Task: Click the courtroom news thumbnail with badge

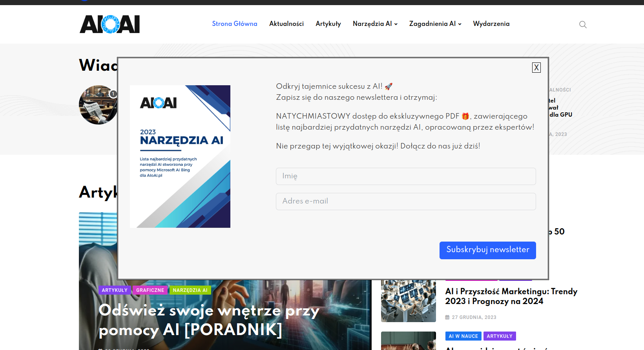Action: pos(97,105)
